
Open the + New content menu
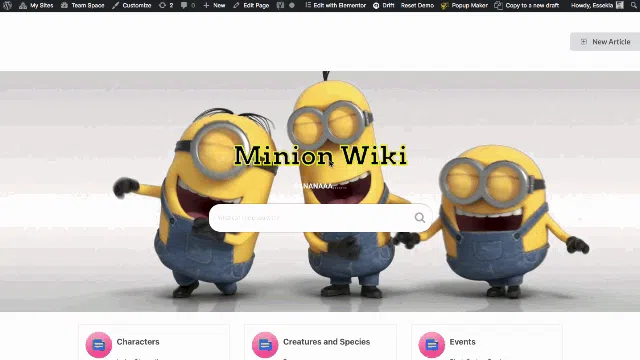click(214, 5)
